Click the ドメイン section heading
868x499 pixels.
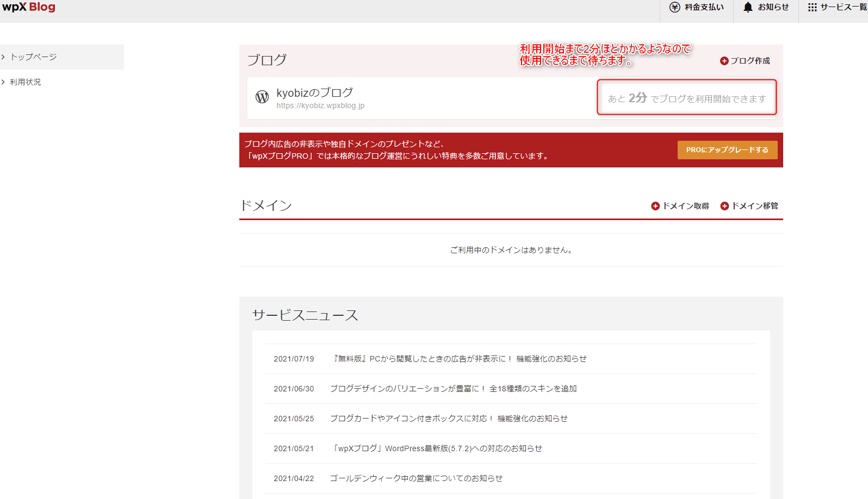point(266,205)
